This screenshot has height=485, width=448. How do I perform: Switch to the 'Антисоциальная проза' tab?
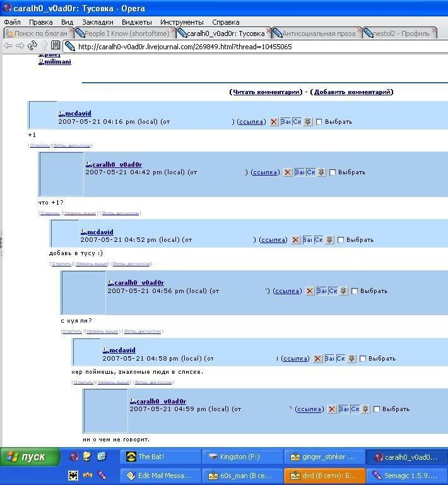[318, 33]
